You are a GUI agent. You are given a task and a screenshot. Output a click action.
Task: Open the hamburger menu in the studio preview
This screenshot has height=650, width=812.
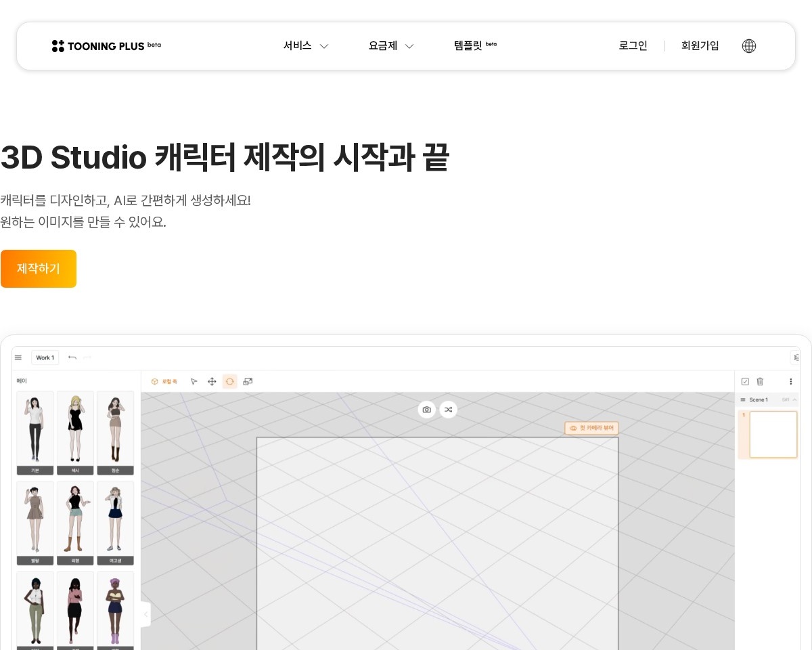(x=18, y=357)
